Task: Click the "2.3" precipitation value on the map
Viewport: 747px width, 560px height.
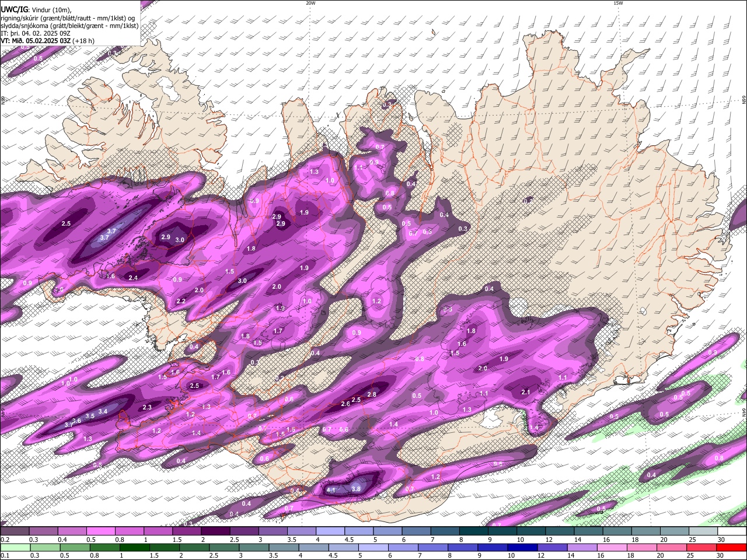Action: [147, 407]
